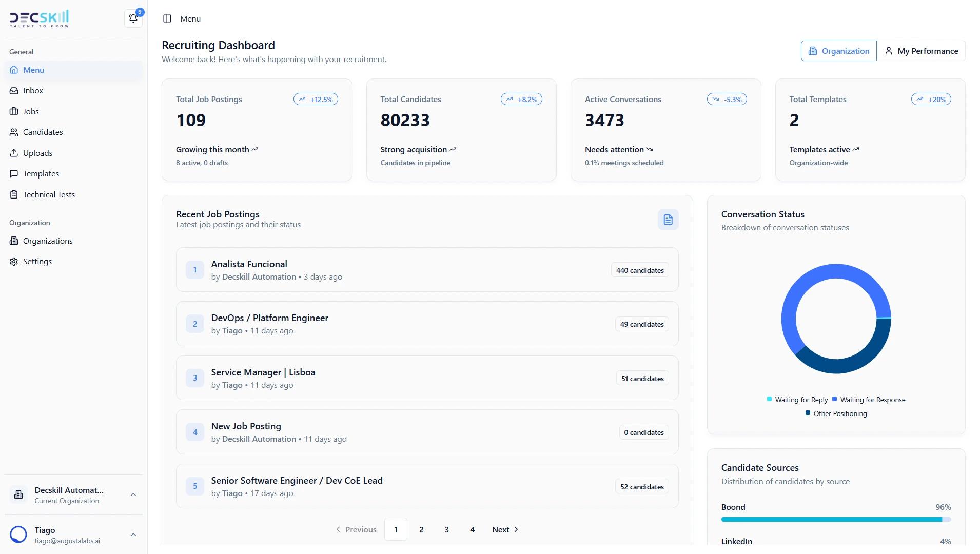Click the Total Job Postings value 109
This screenshot has width=980, height=554.
pos(191,120)
